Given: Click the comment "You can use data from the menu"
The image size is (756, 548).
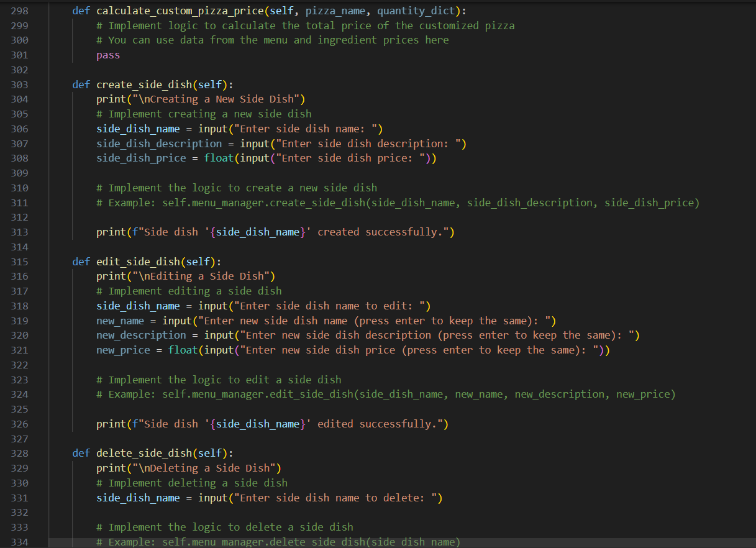Looking at the screenshot, I should pos(273,40).
